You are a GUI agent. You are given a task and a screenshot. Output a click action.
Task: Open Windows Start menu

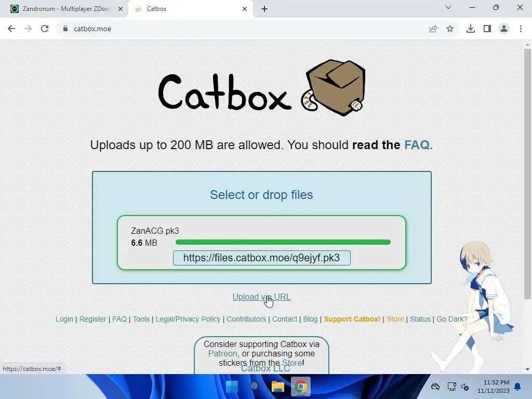pyautogui.click(x=232, y=387)
